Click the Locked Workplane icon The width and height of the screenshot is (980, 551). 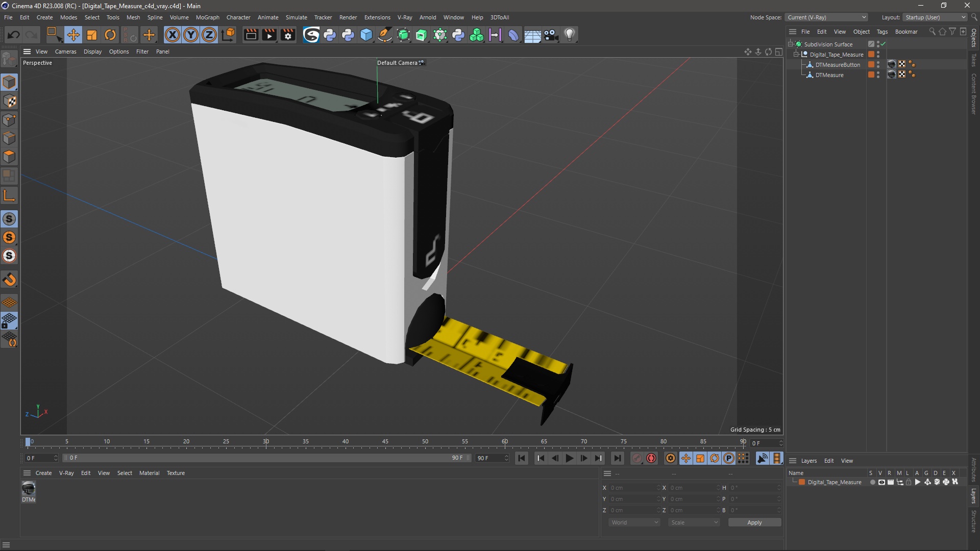[x=9, y=321]
